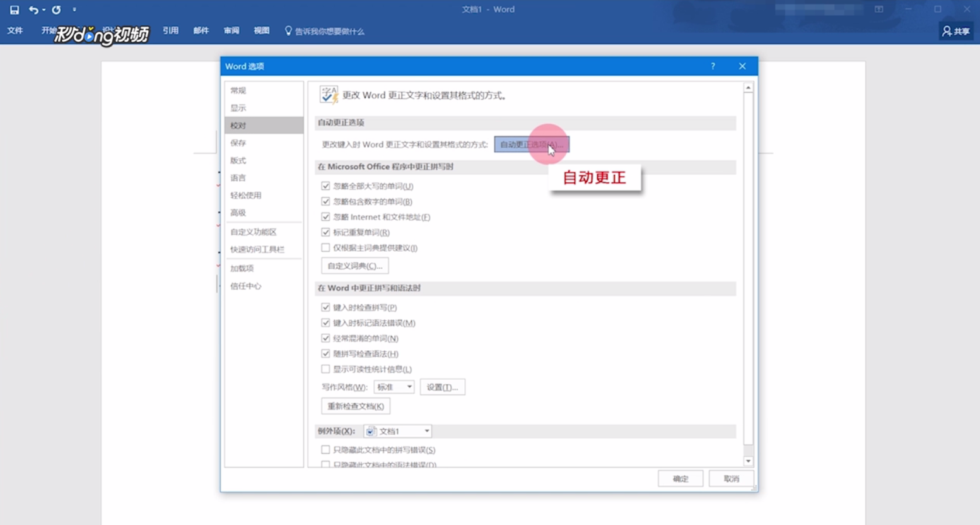Screen dimensions: 980x525
Task: Open the 文件 menu
Action: [x=15, y=30]
